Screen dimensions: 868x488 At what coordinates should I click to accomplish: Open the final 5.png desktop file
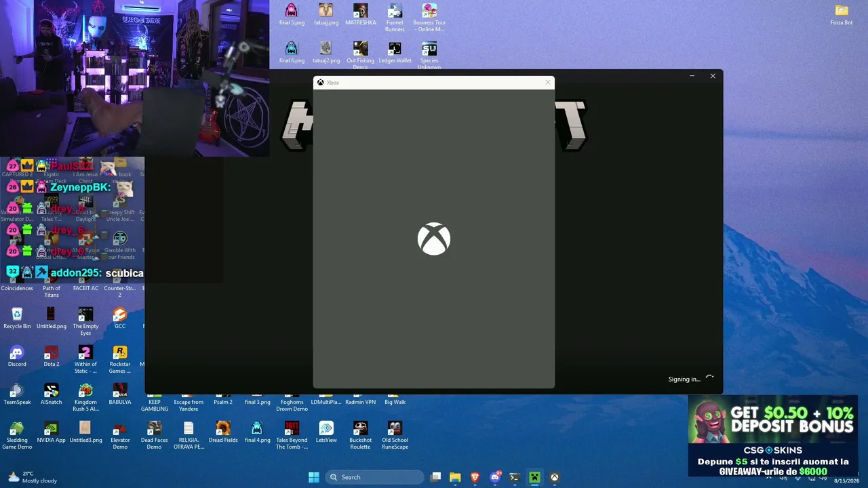[292, 14]
